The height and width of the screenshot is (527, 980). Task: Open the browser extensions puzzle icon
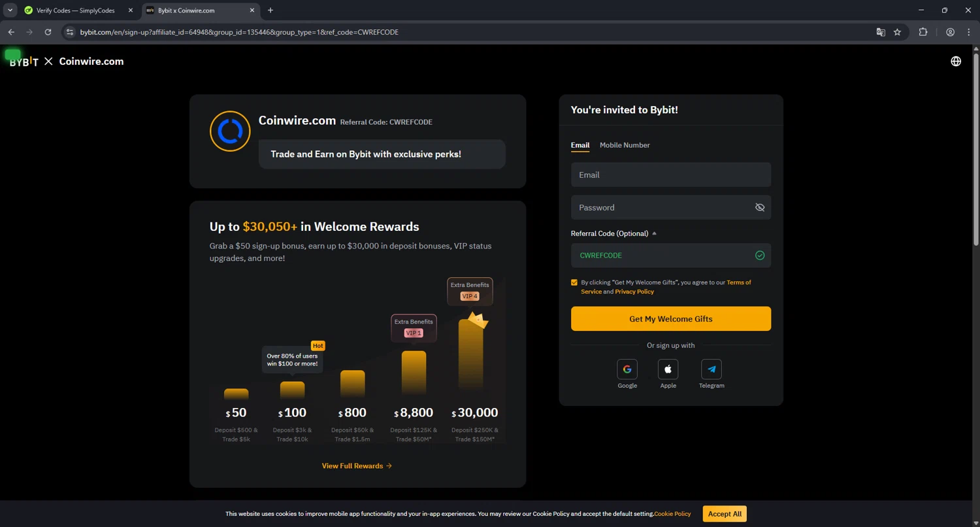point(923,32)
